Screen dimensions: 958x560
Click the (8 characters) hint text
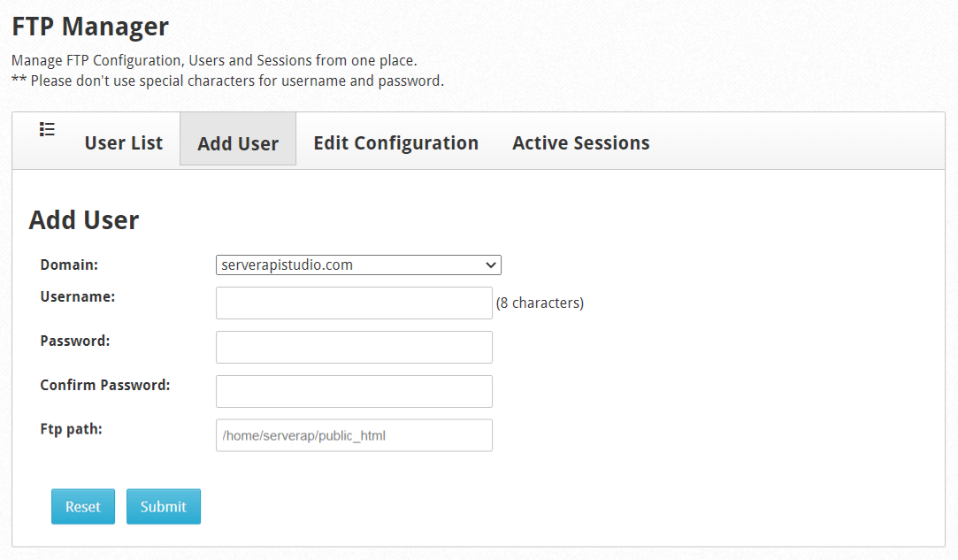540,303
